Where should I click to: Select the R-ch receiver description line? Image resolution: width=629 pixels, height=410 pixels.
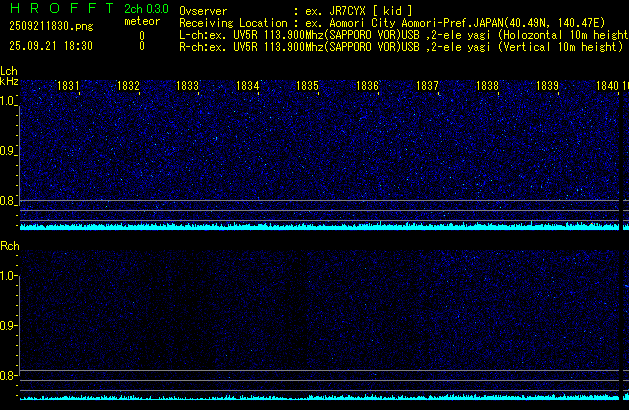coord(400,46)
